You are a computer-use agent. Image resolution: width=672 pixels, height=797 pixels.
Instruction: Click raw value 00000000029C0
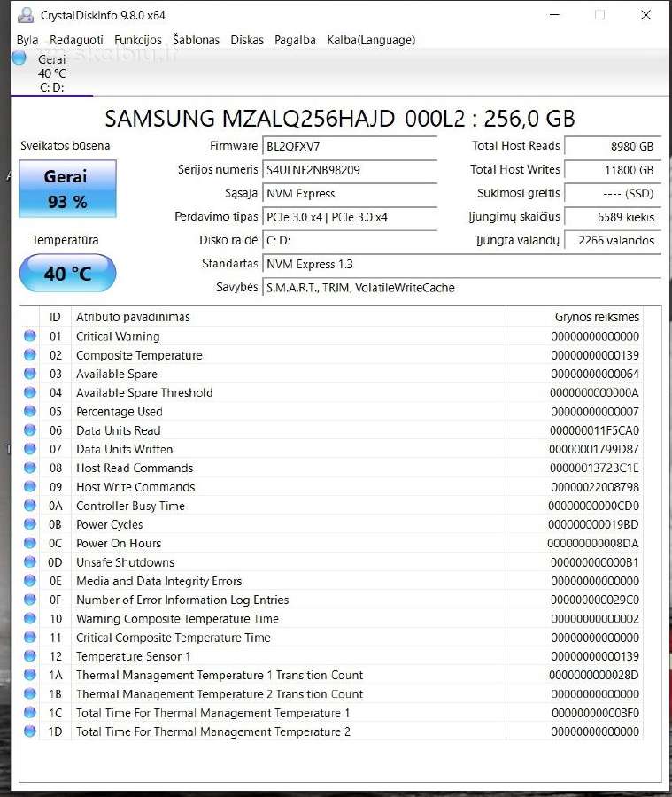click(595, 600)
